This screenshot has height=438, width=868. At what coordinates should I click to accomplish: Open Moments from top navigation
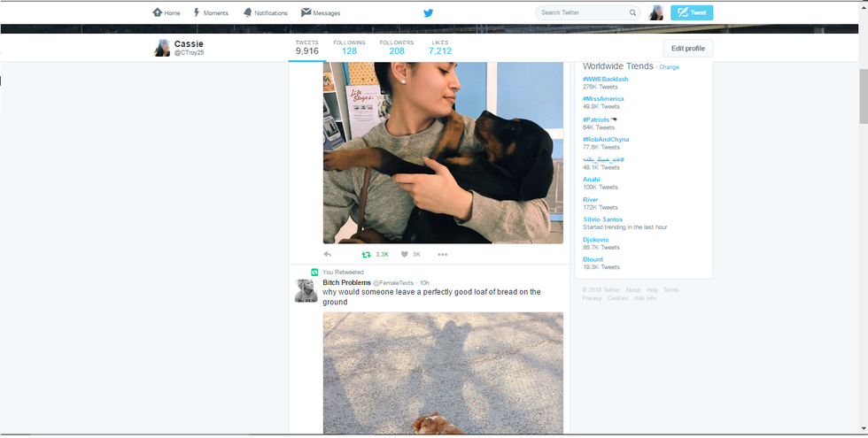[211, 12]
